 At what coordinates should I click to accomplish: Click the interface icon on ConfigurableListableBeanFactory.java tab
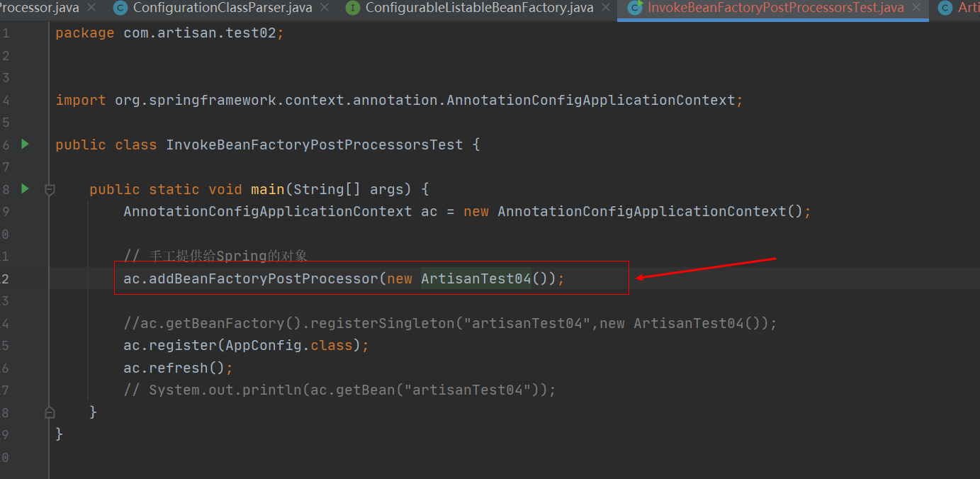pyautogui.click(x=352, y=8)
